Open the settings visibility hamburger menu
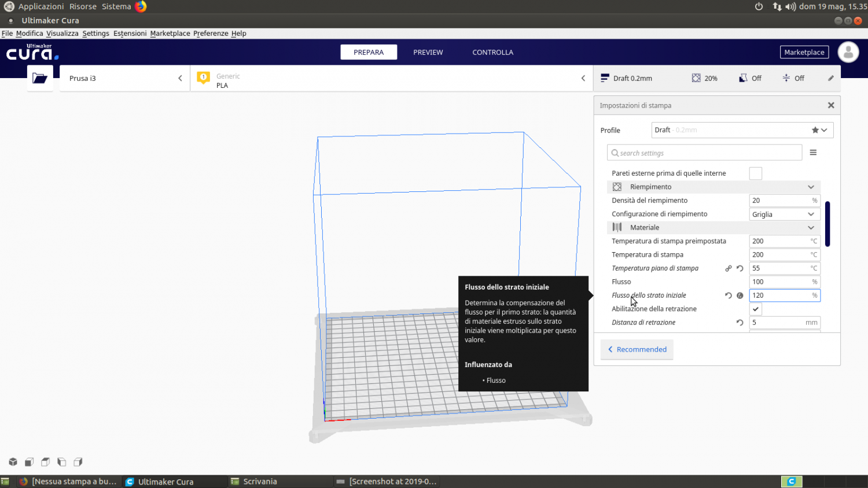868x488 pixels. (x=813, y=153)
